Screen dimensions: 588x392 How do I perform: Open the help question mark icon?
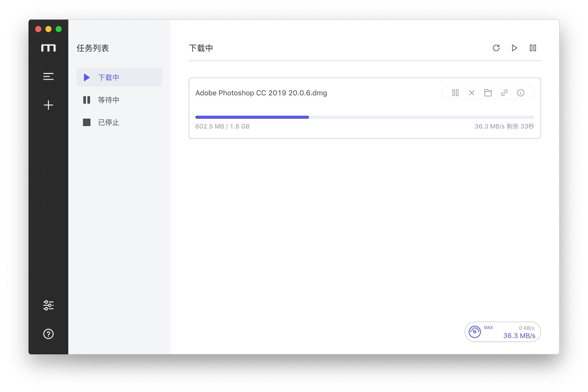coord(48,334)
